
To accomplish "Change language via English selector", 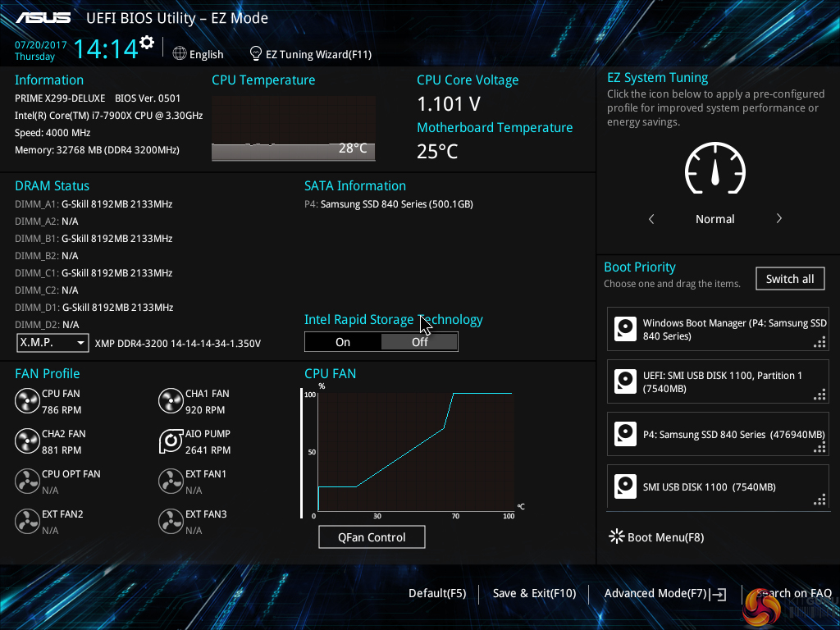I will [x=206, y=54].
